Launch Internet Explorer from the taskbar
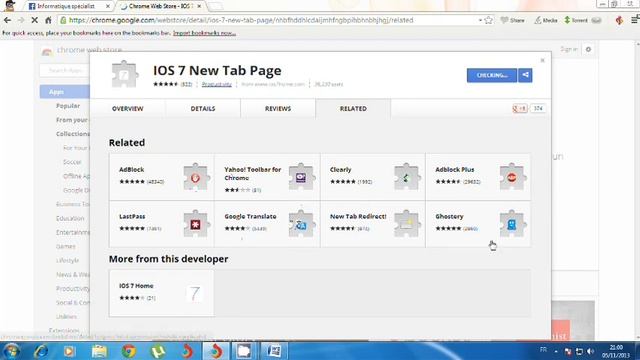This screenshot has height=360, width=640. tap(40, 351)
